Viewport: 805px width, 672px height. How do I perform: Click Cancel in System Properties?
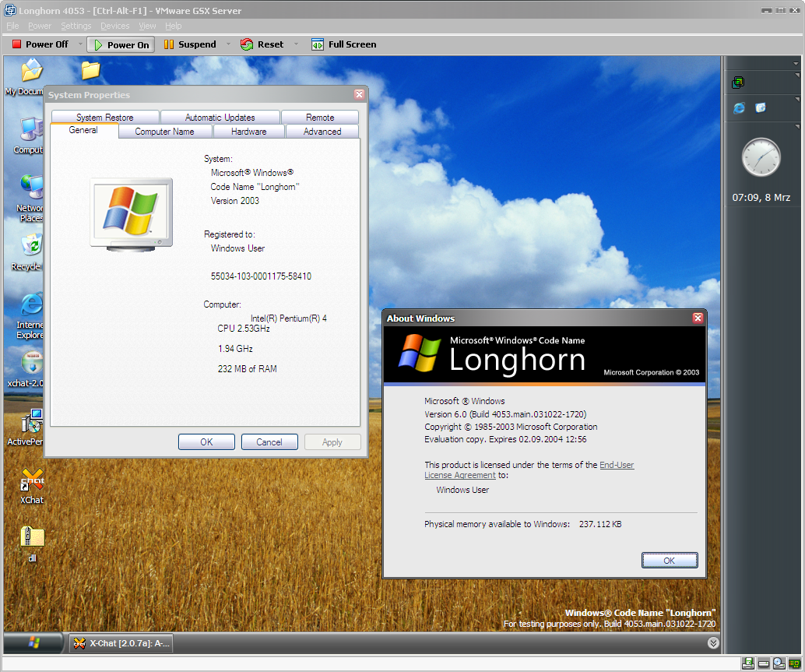[x=269, y=442]
